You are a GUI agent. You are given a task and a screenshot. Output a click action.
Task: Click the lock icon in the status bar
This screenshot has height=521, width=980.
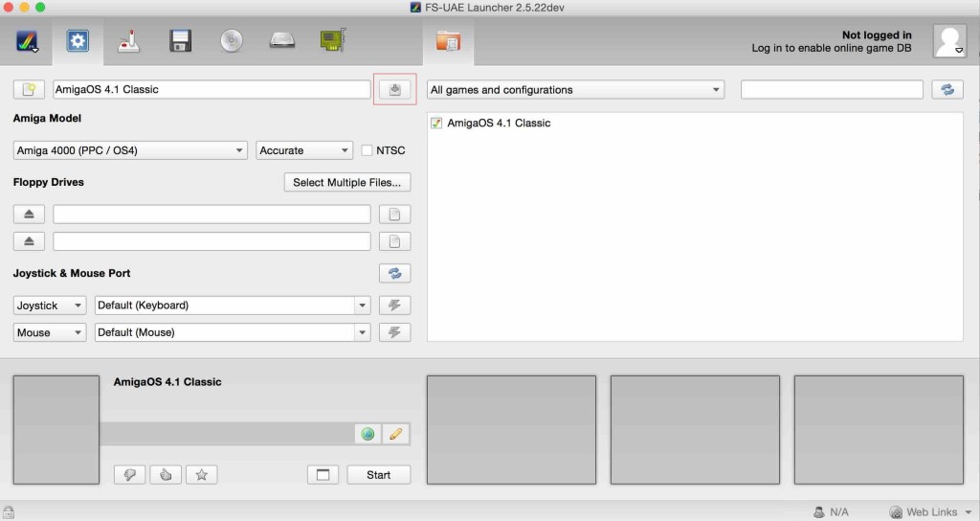[8, 512]
